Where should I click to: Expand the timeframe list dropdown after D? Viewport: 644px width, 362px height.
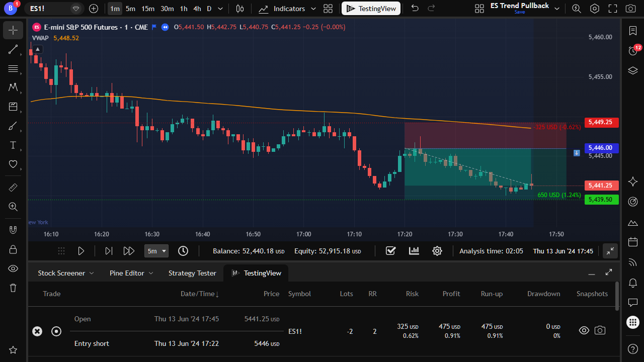pos(220,9)
